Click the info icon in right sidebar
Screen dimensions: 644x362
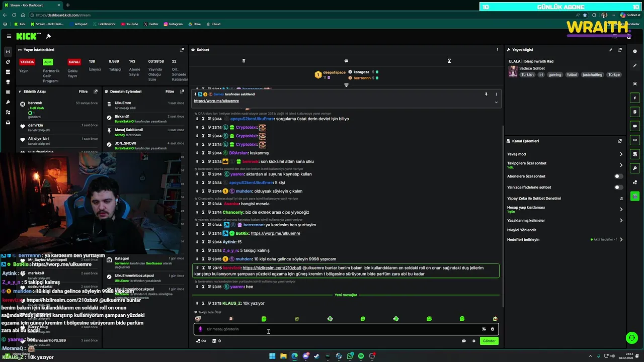point(635,51)
